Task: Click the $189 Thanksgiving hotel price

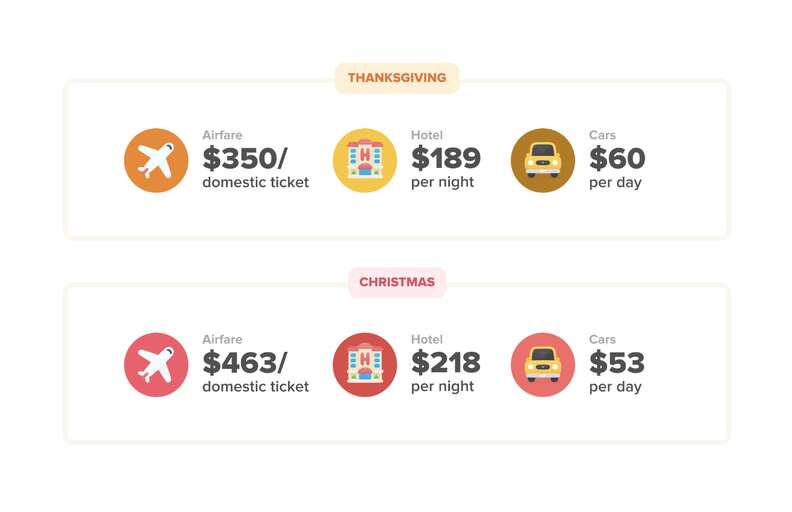Action: click(446, 158)
